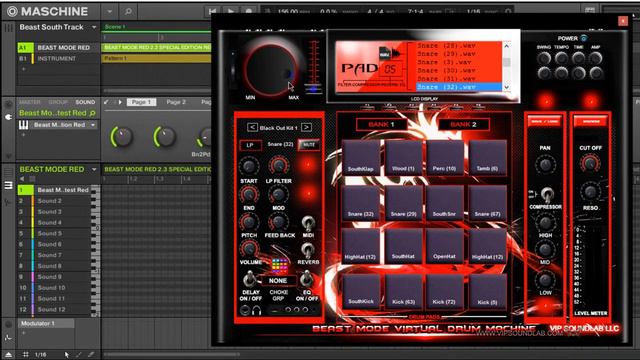Switch to the MASTER tab

pos(30,102)
